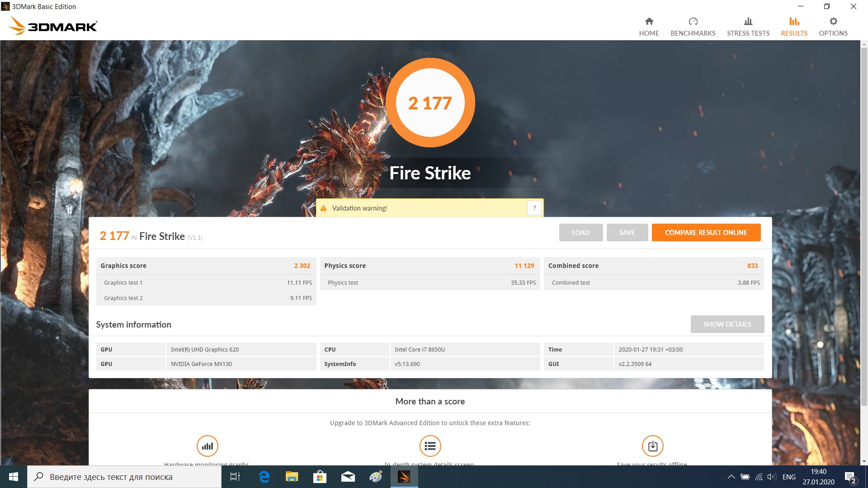Switch to the BENCHMARKS tab

(693, 27)
